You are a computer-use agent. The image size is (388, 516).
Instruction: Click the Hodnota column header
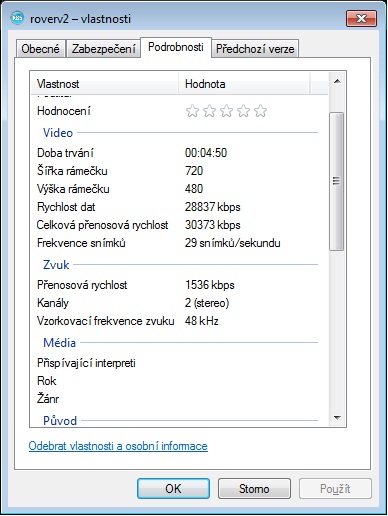coord(244,84)
